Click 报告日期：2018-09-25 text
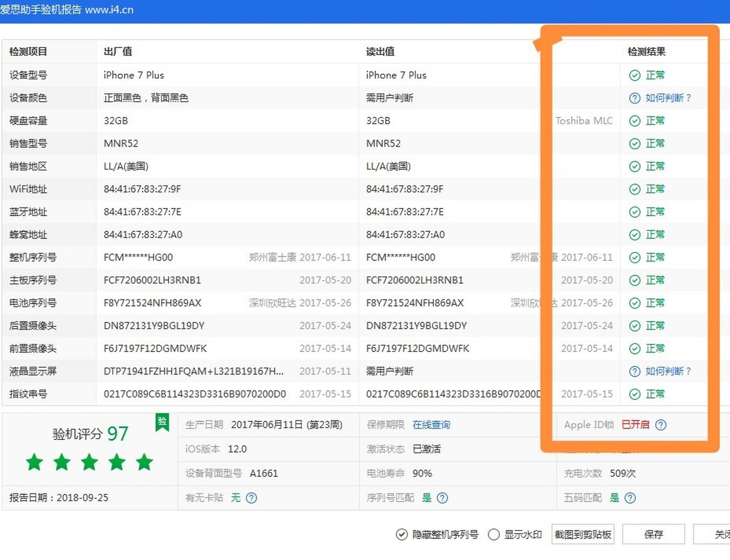730x560 pixels. [x=59, y=497]
